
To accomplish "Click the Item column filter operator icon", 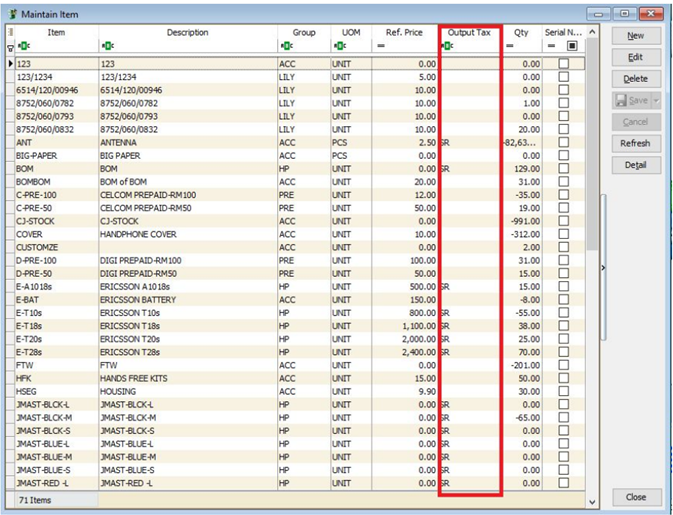I will pyautogui.click(x=24, y=46).
